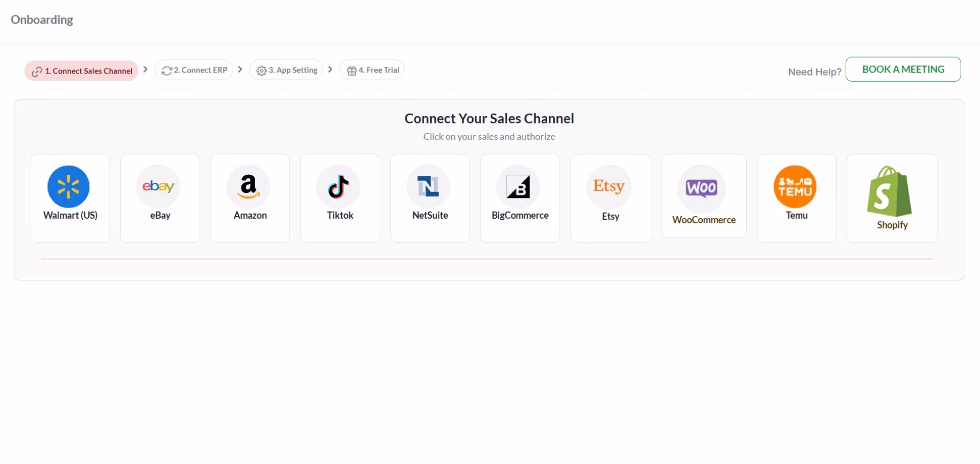Authorize the Tiktok sales channel

[339, 198]
